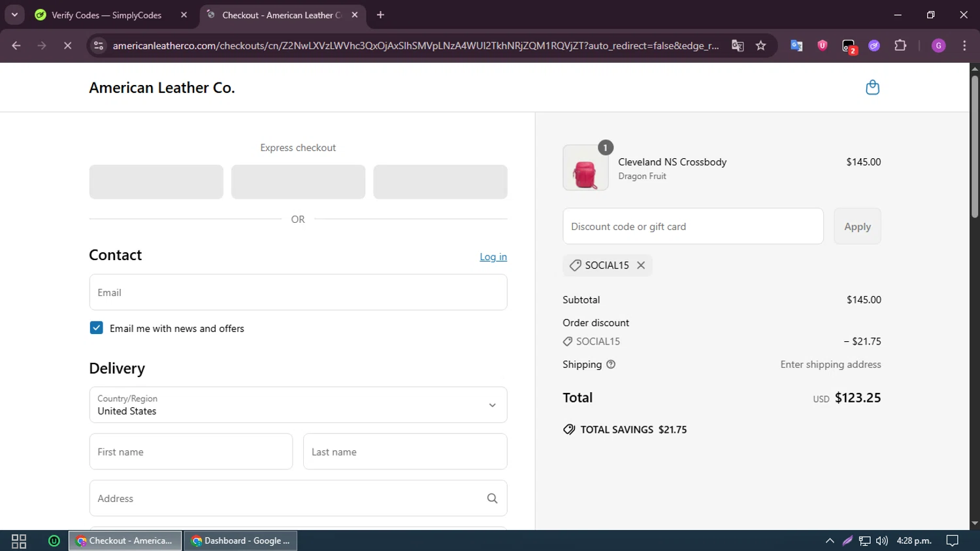Expand the Country/Region dropdown
The width and height of the screenshot is (980, 551).
tap(298, 405)
